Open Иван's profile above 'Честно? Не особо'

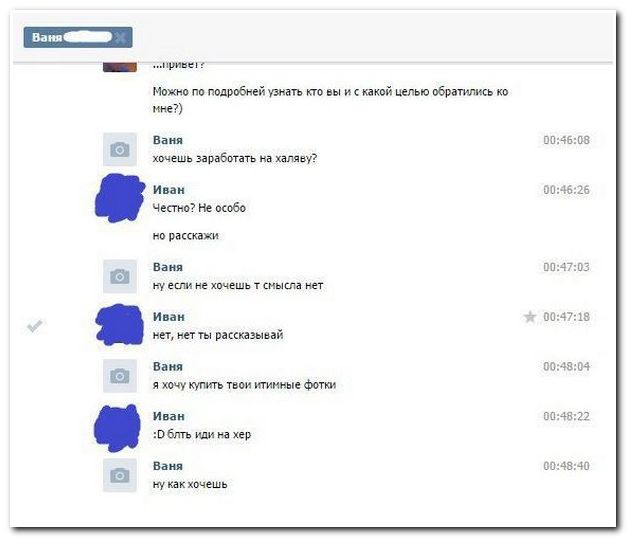(169, 190)
